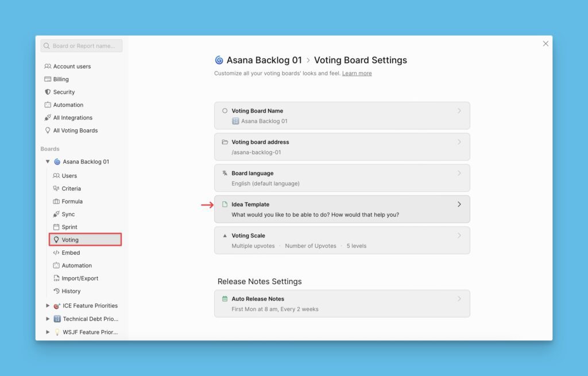Expand the WSJF Feature Priorities board

pos(48,332)
